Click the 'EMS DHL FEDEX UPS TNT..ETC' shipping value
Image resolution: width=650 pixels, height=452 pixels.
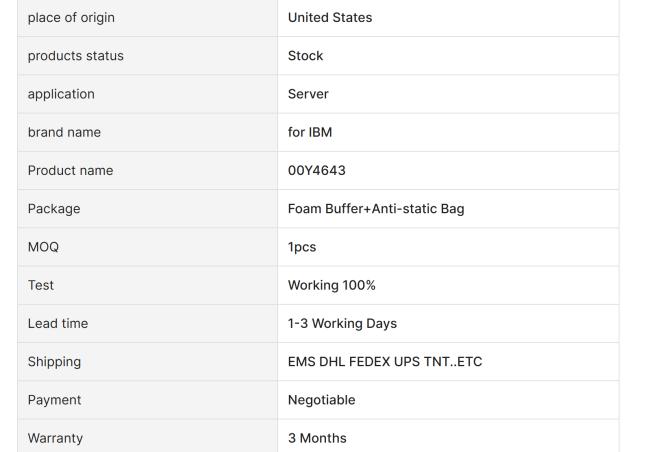(385, 362)
